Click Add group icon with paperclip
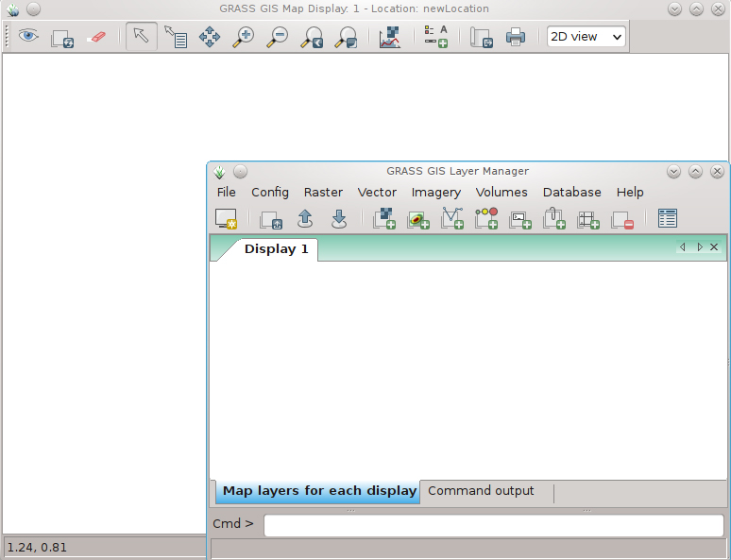The height and width of the screenshot is (560, 731). click(554, 218)
